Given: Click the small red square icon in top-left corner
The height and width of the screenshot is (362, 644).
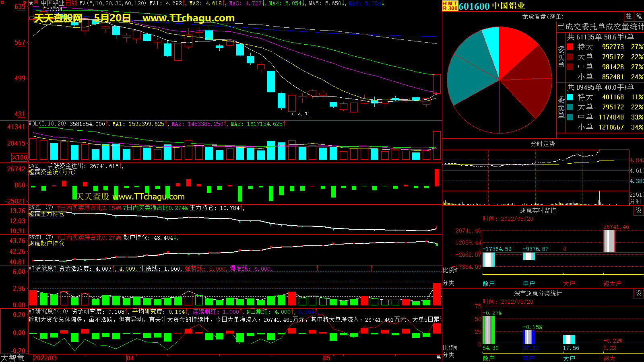Looking at the screenshot, I should [x=2, y=3].
